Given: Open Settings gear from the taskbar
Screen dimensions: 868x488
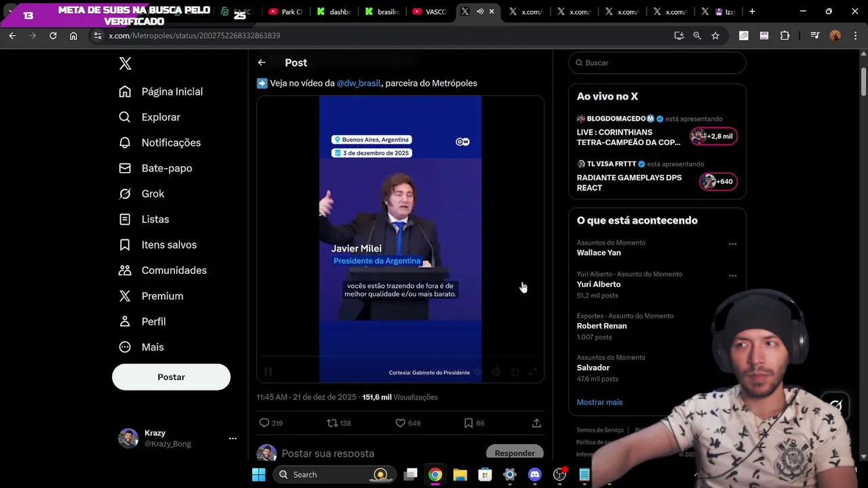Looking at the screenshot, I should (509, 474).
